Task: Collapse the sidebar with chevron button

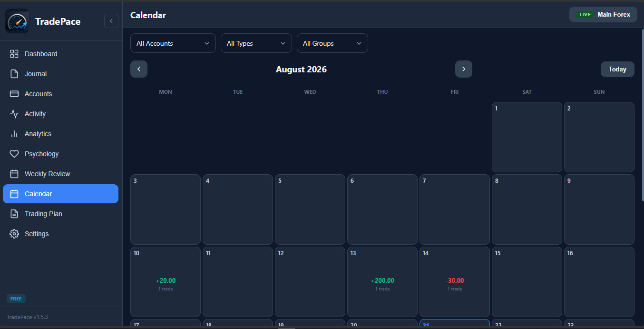Action: tap(111, 21)
